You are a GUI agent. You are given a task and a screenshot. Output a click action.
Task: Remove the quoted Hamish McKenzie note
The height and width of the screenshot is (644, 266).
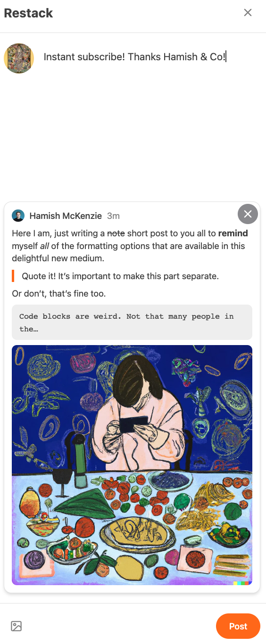[248, 214]
